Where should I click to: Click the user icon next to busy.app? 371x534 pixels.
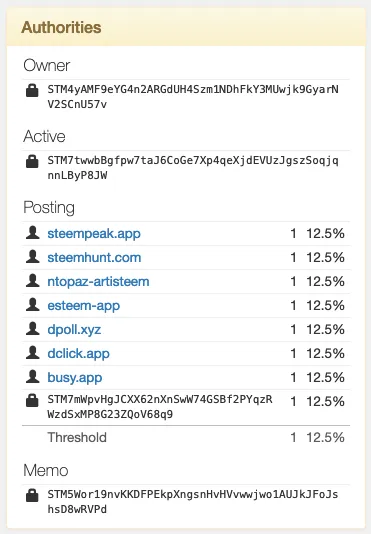[33, 377]
